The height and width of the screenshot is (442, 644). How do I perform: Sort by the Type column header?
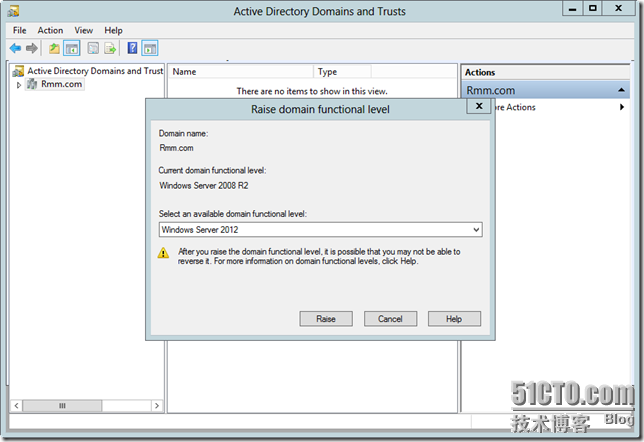click(x=343, y=72)
